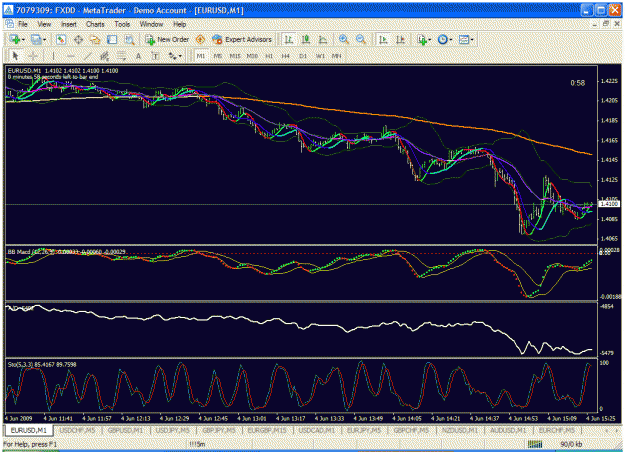Select the H1 timeframe button

tap(269, 56)
